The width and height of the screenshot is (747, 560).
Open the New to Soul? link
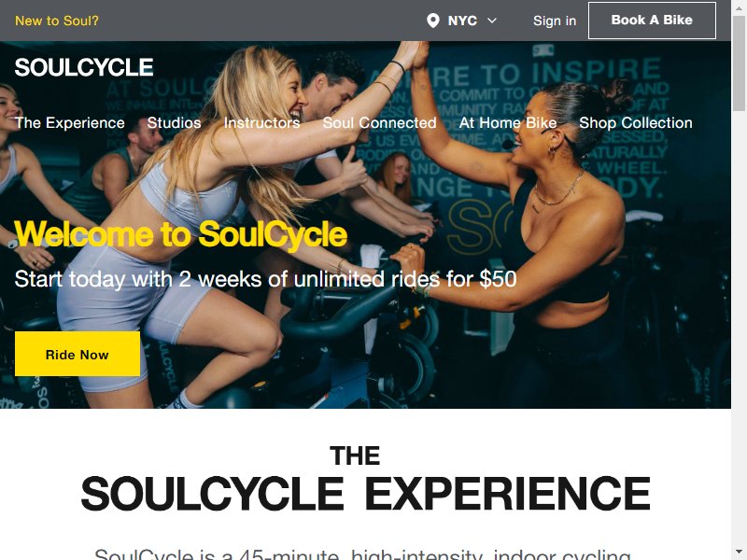[57, 21]
